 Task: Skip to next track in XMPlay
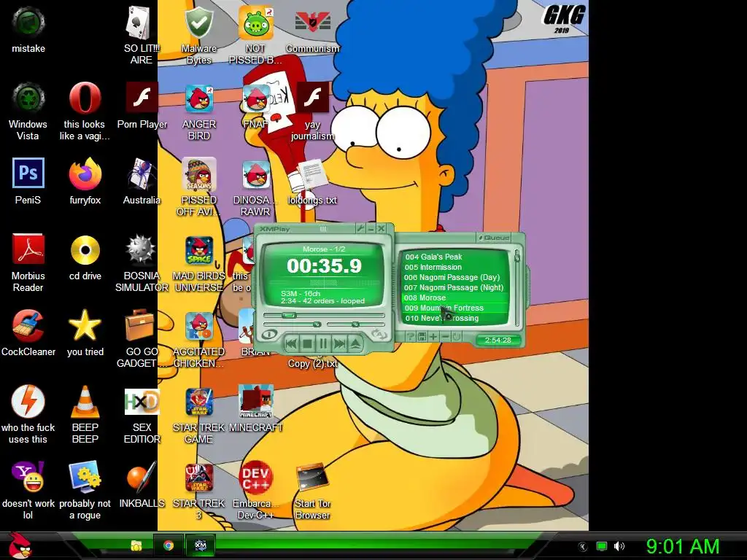coord(339,343)
